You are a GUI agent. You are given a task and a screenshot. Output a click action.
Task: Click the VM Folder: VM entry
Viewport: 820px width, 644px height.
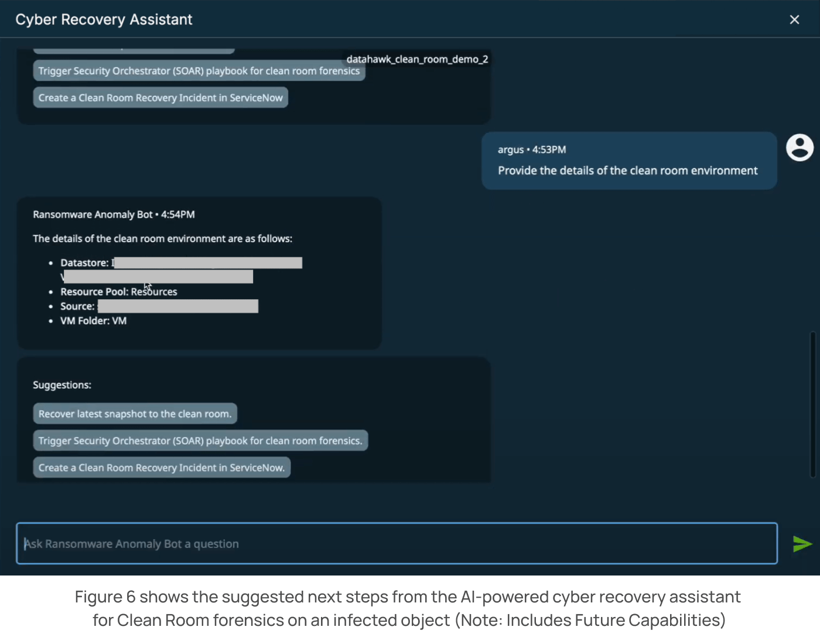click(94, 321)
